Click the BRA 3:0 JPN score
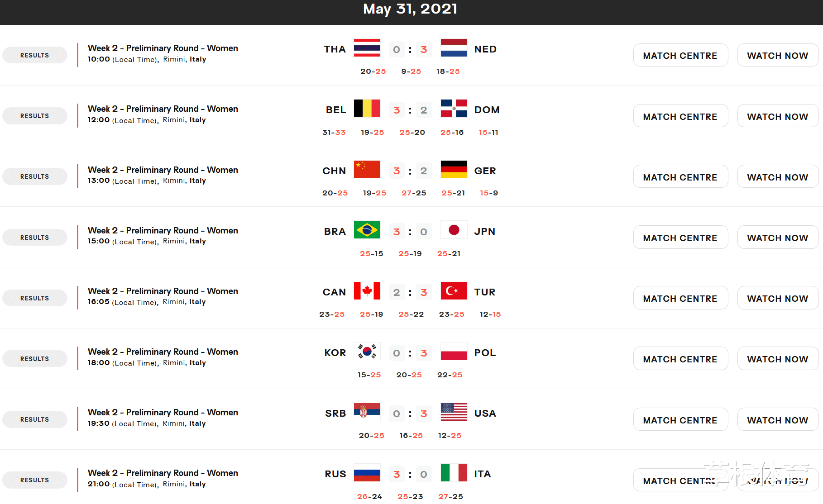Image resolution: width=823 pixels, height=504 pixels. (410, 232)
